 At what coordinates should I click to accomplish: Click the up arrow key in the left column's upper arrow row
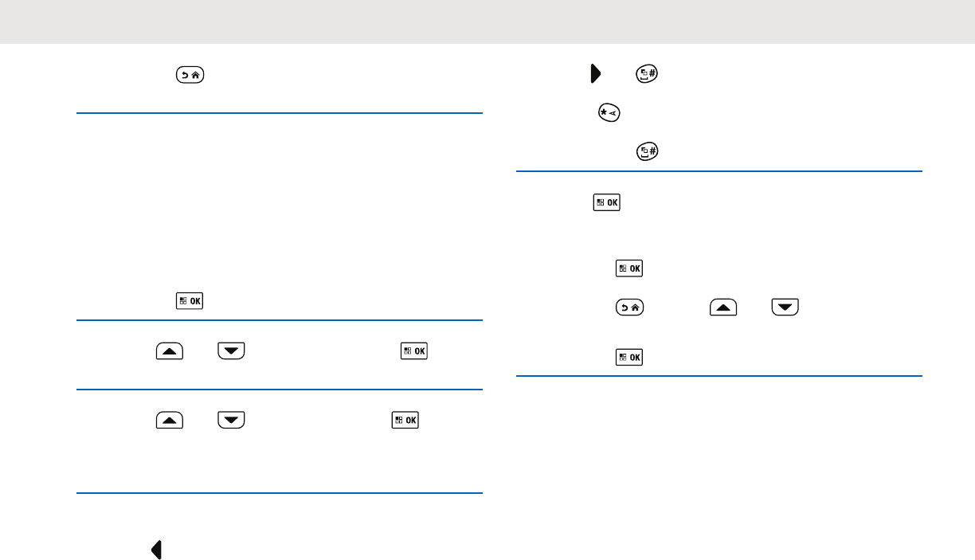[x=170, y=350]
